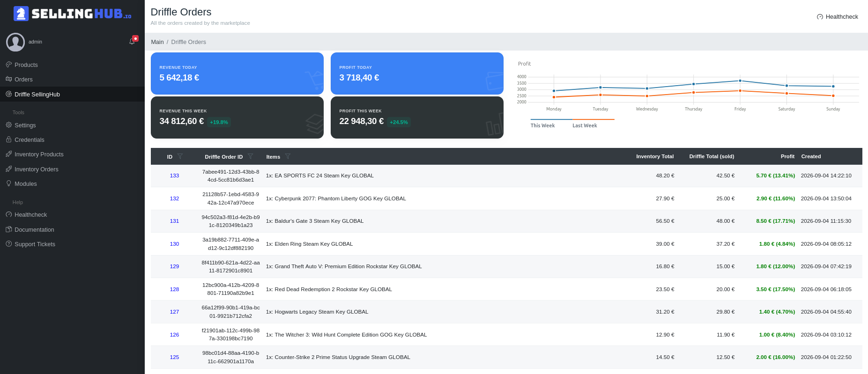868x374 pixels.
Task: Click the Inventory Orders rocket icon
Action: (8, 169)
